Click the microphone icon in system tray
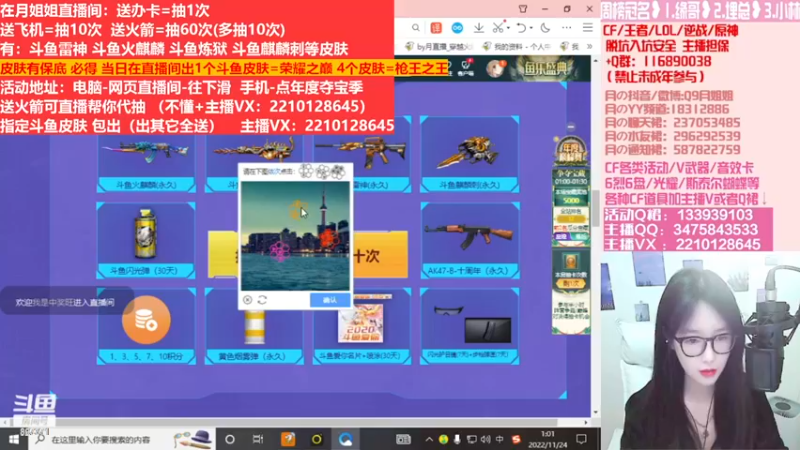Viewport: 800px width, 450px height. coord(457,439)
